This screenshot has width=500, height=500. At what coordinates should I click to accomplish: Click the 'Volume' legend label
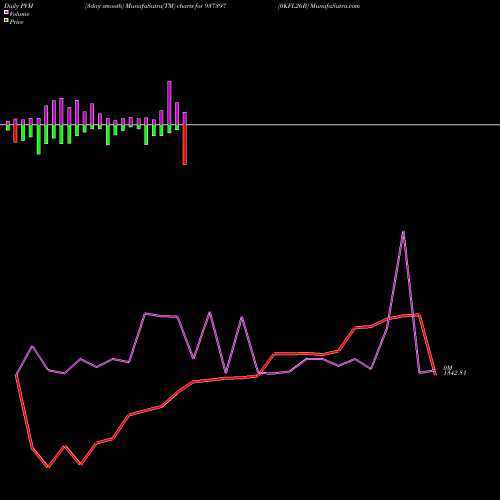pos(19,14)
